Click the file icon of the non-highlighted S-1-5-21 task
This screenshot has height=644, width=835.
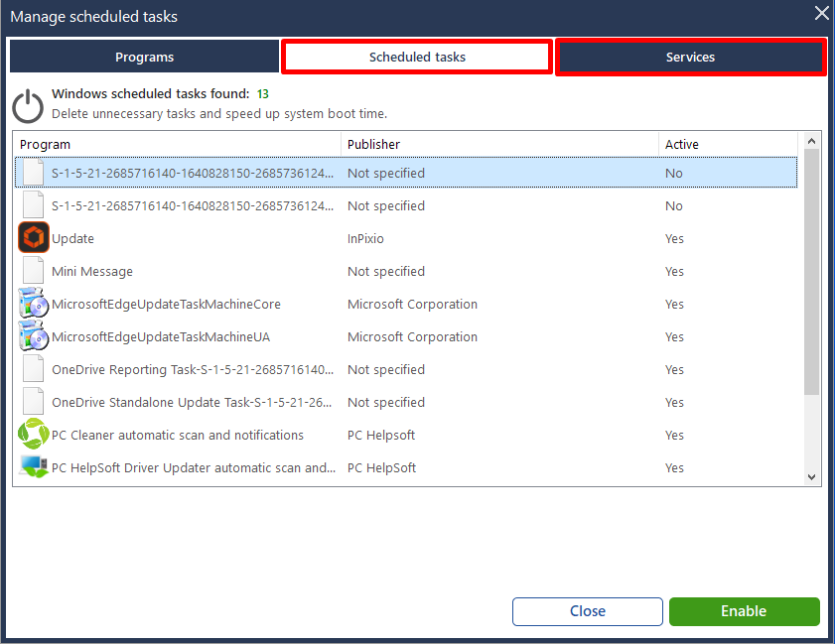pyautogui.click(x=33, y=204)
